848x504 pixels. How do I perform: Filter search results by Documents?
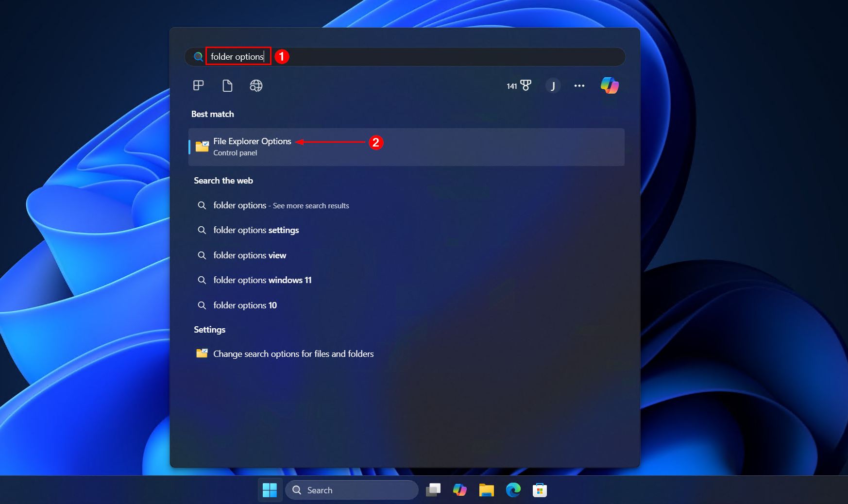point(227,85)
